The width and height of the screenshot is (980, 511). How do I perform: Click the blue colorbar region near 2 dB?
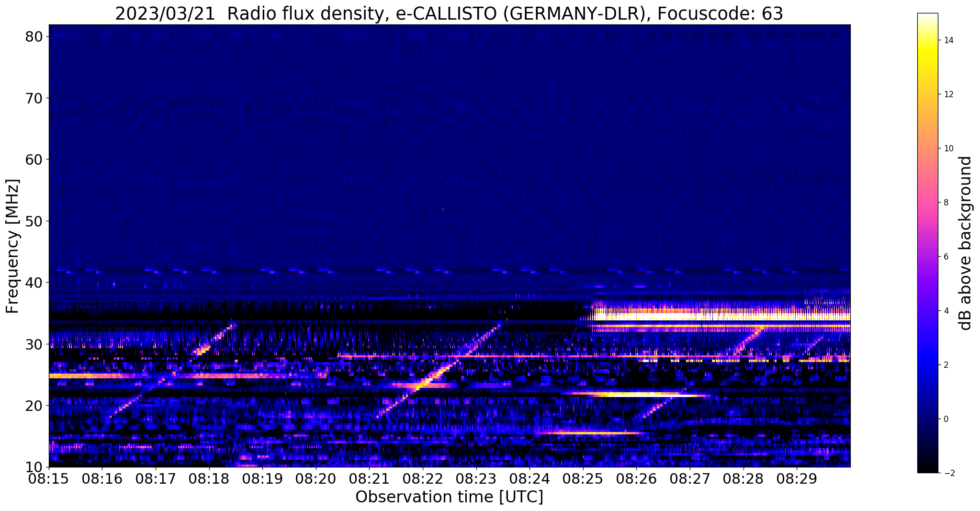tap(927, 365)
